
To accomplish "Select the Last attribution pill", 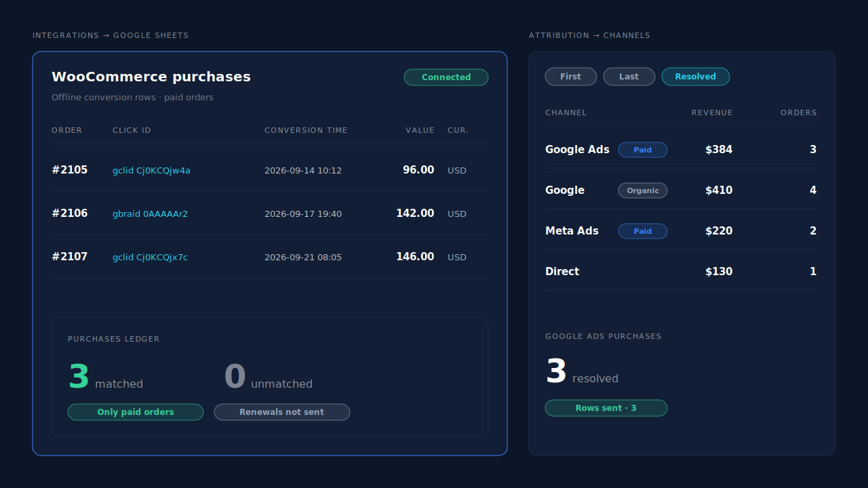I will pyautogui.click(x=629, y=77).
